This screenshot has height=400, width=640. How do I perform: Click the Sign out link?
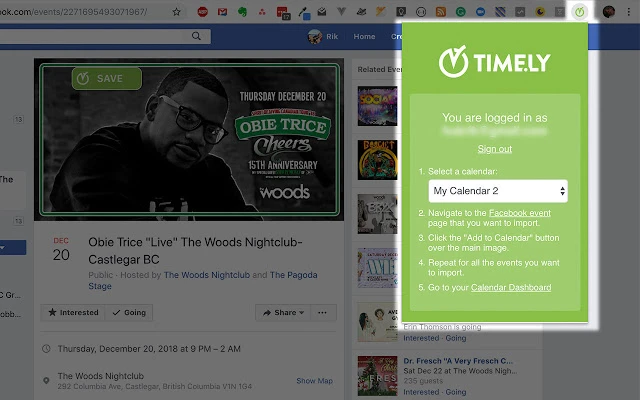pos(494,149)
